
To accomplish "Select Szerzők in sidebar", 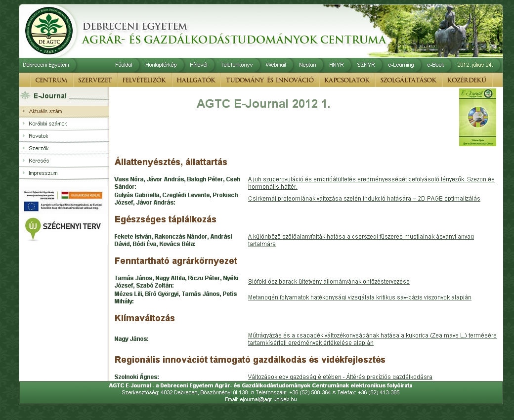I will (x=64, y=148).
